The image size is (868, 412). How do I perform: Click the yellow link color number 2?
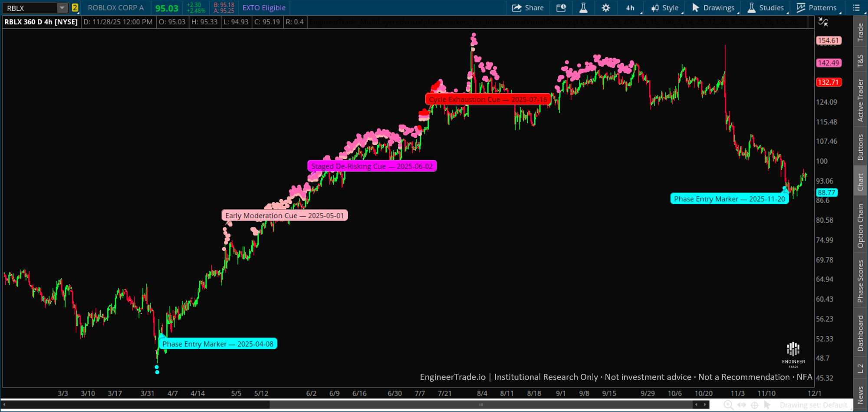[x=75, y=8]
